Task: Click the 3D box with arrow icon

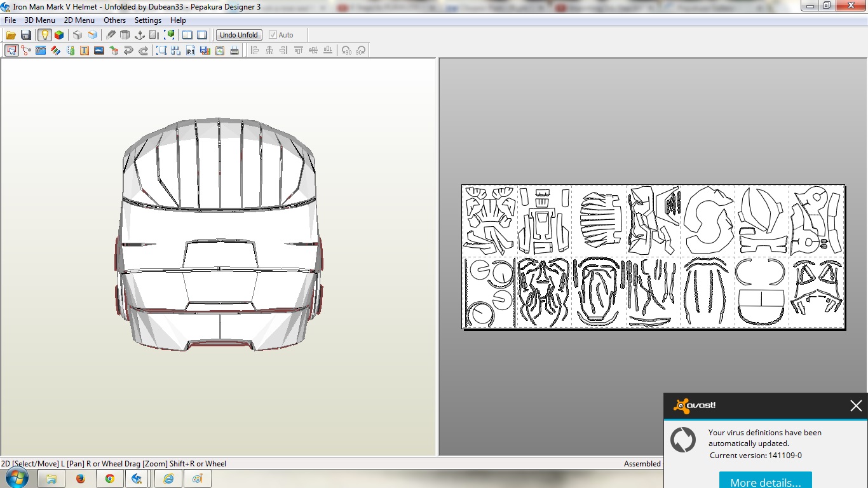Action: pyautogui.click(x=114, y=50)
